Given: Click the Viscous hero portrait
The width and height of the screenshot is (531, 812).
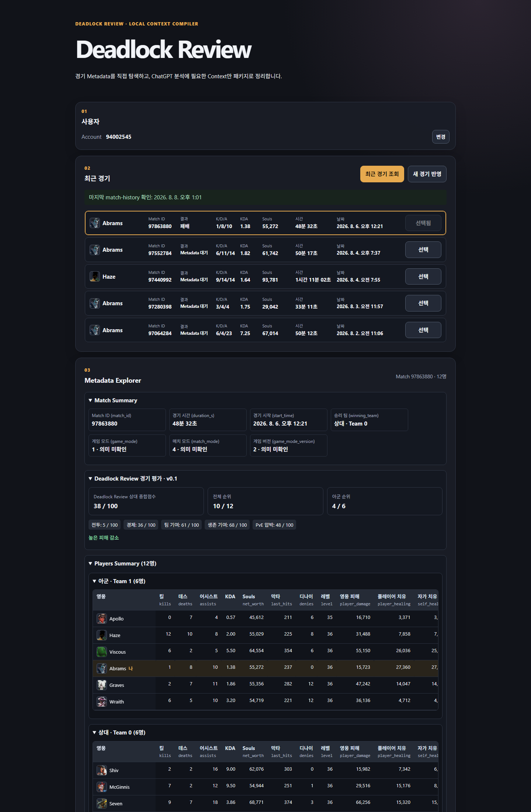Looking at the screenshot, I should click(x=102, y=652).
